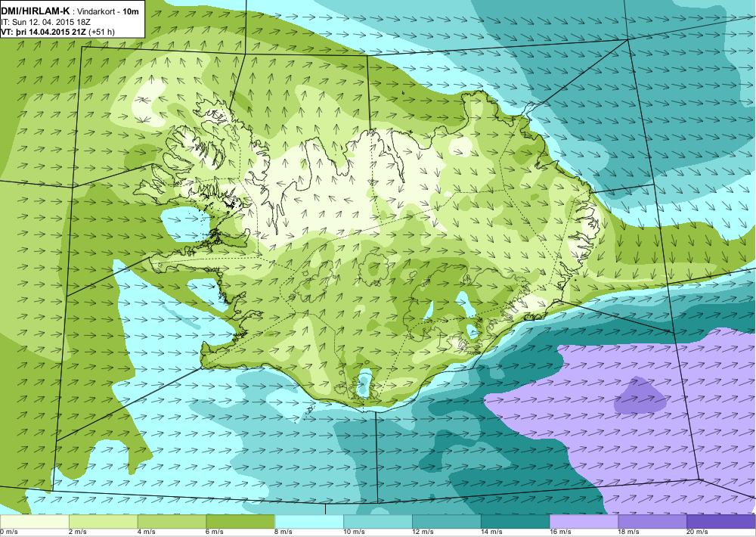
Task: Click the 'VT: þri 14.04.2015 21Z' valid time
Action: [44, 32]
